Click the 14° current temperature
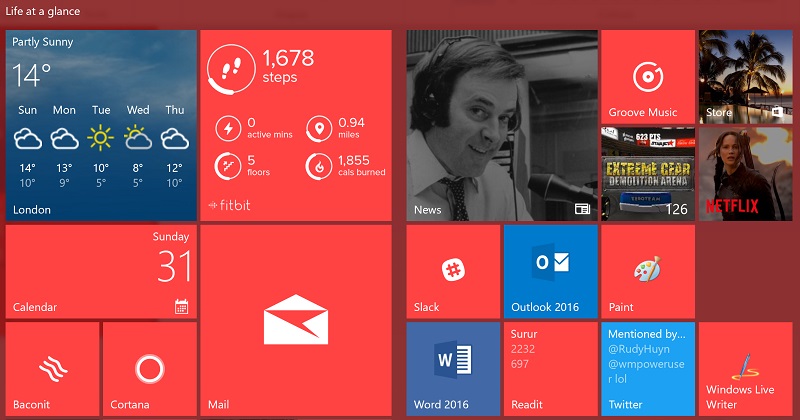 (x=32, y=75)
